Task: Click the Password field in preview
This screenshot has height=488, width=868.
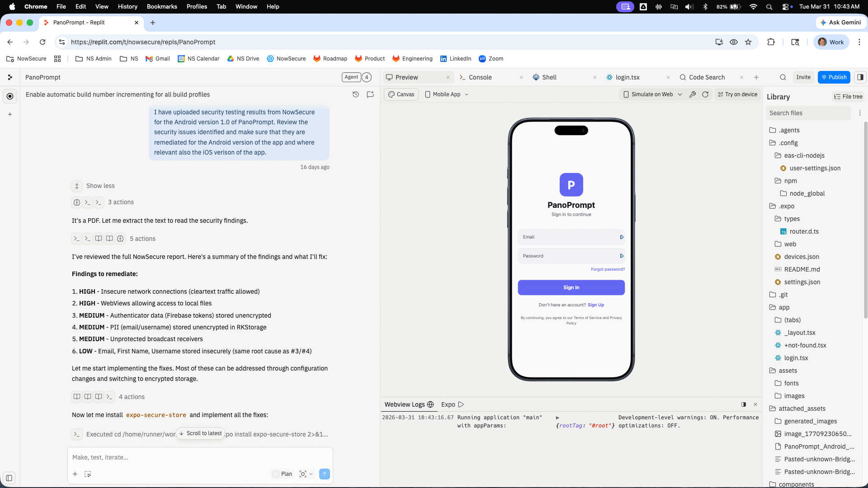Action: (x=571, y=256)
